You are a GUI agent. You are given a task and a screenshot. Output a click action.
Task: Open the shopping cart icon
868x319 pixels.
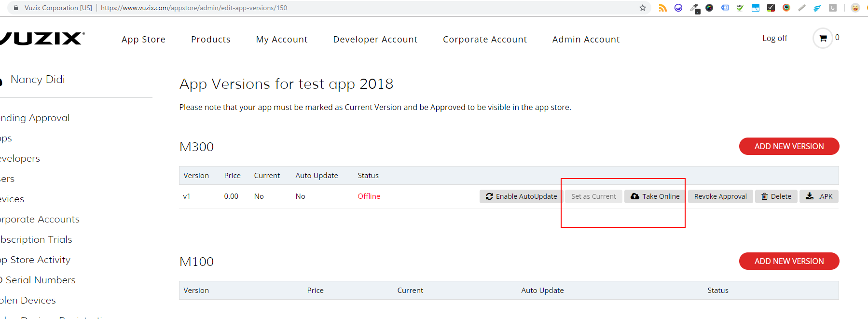pos(823,38)
